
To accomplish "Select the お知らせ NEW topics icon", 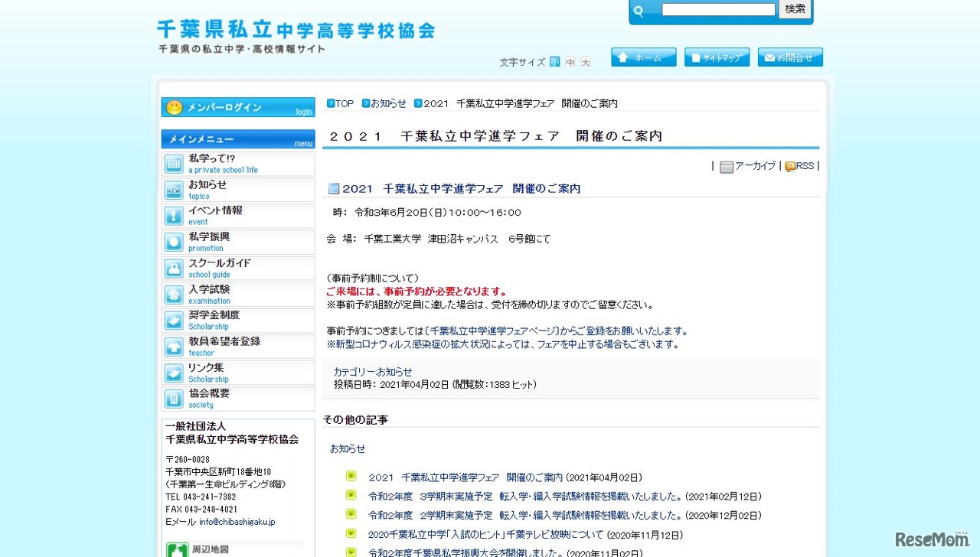I will [x=174, y=190].
